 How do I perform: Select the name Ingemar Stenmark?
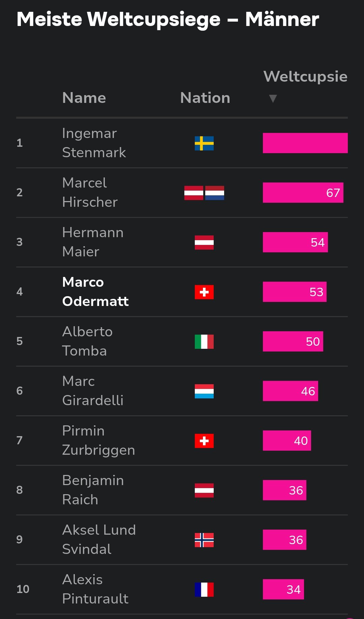pos(94,143)
